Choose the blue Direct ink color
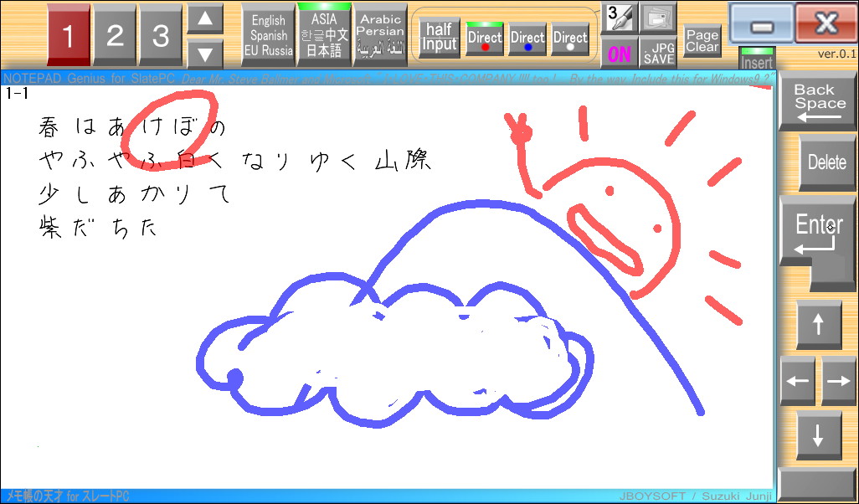The width and height of the screenshot is (859, 504). pos(527,38)
